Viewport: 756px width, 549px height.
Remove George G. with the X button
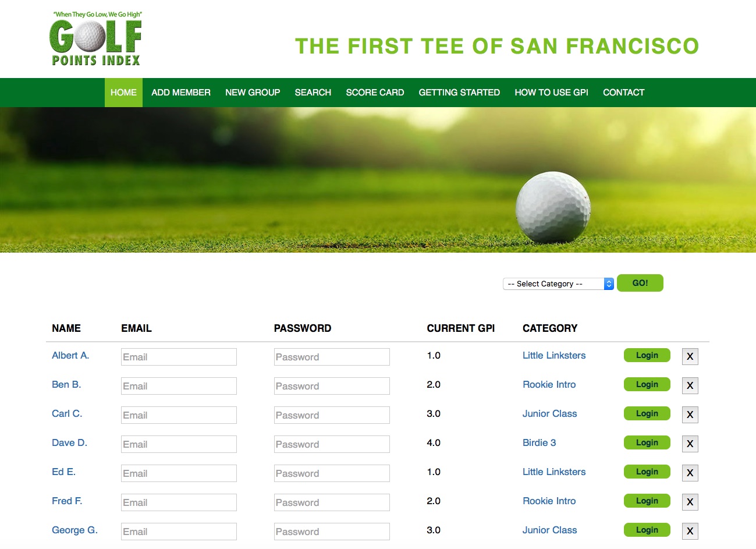[690, 531]
